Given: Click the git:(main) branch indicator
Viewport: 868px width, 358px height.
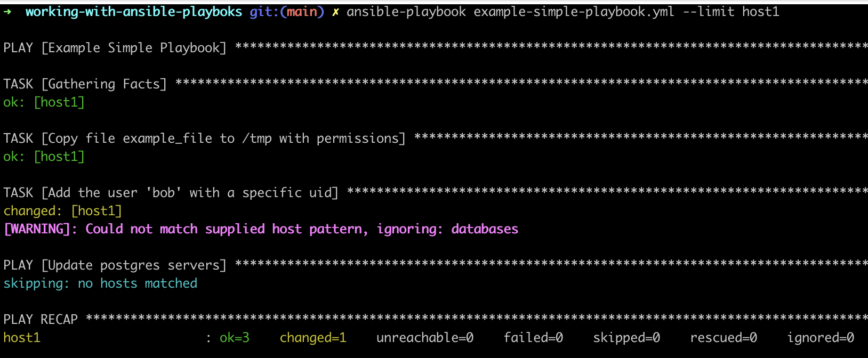Looking at the screenshot, I should pos(287,12).
